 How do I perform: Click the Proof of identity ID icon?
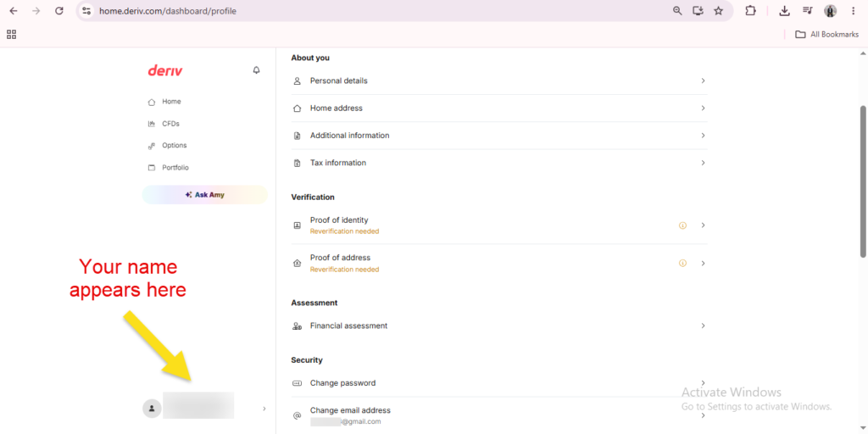[298, 225]
